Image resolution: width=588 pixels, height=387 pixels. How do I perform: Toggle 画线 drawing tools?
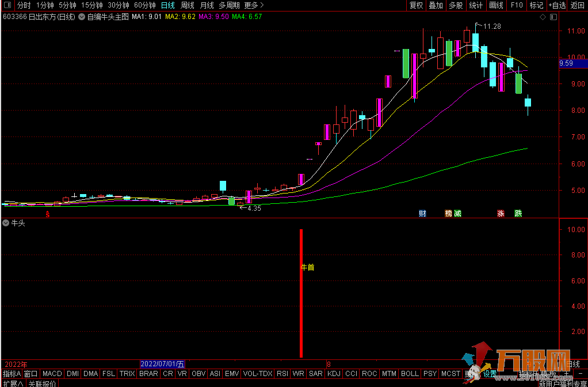coord(496,5)
